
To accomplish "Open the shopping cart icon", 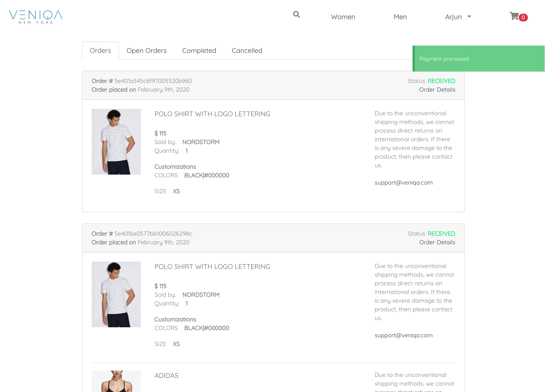I will point(514,16).
